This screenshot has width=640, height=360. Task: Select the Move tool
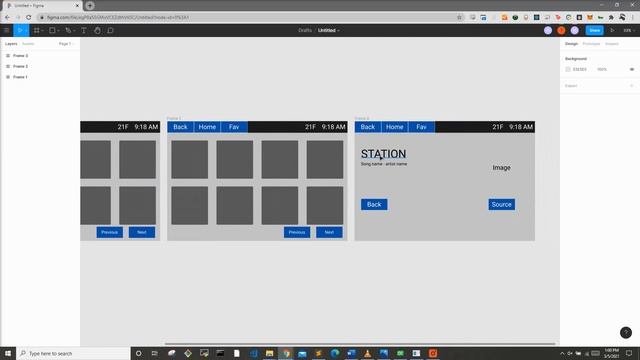pyautogui.click(x=20, y=30)
